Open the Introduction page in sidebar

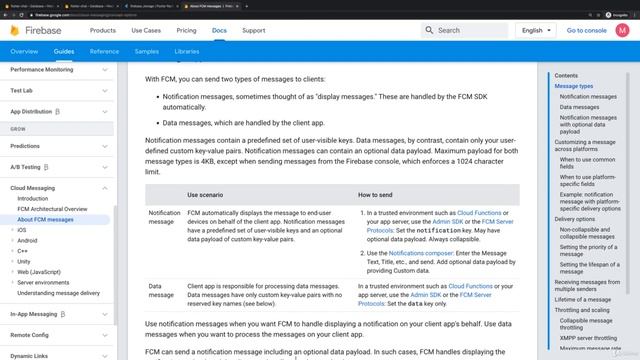tap(33, 198)
